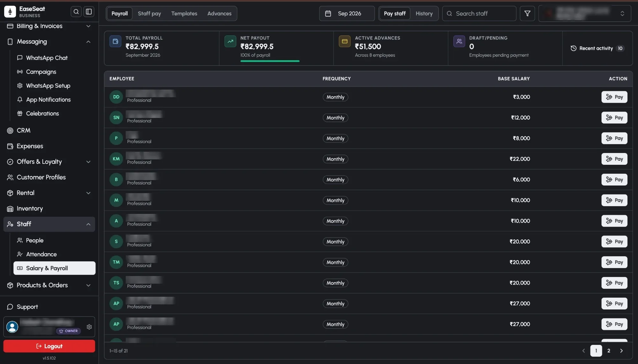
Task: Open the Sep 2026 month picker
Action: pos(347,13)
